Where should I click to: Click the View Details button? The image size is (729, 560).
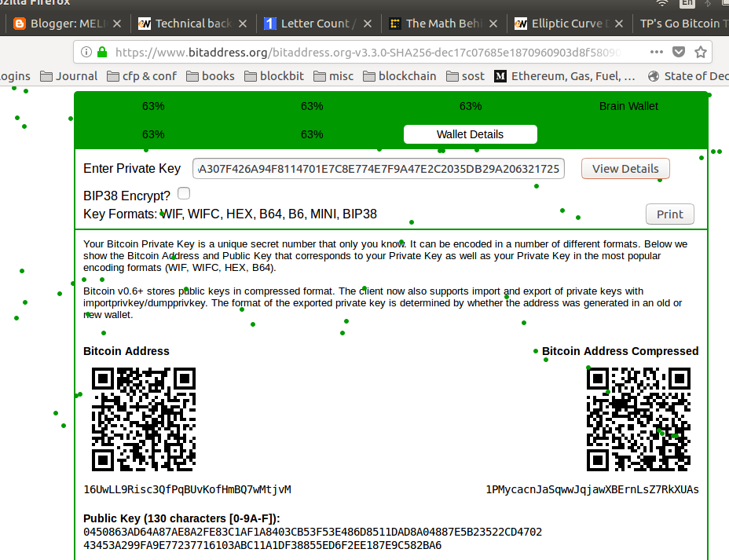625,169
